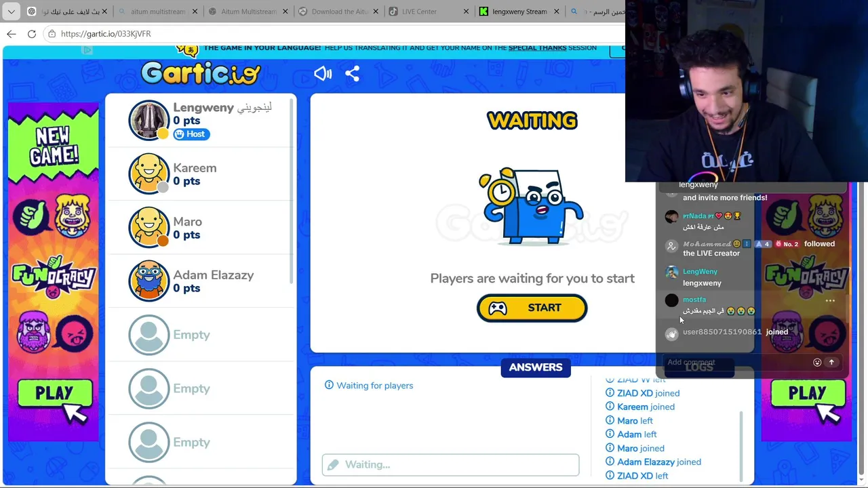The image size is (868, 488).
Task: Close the LIVE Center tab
Action: click(467, 12)
